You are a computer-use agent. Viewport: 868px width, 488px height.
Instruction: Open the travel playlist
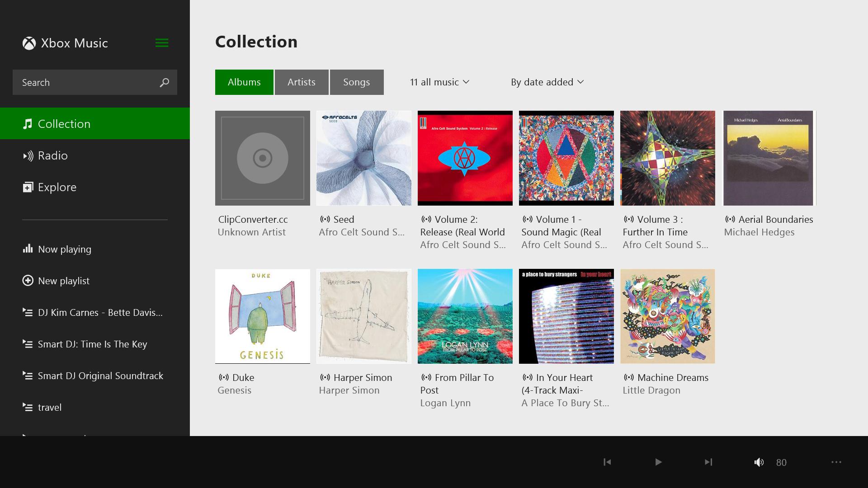pos(95,407)
